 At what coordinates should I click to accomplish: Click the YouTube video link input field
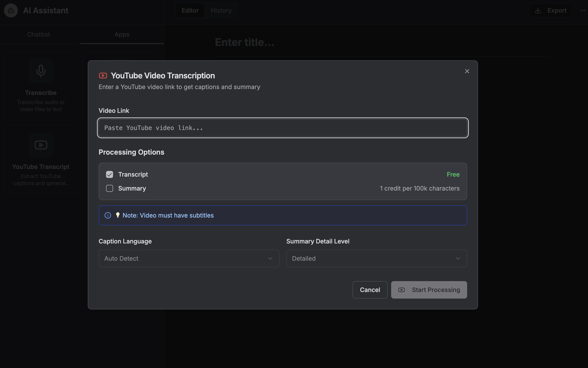click(x=282, y=128)
